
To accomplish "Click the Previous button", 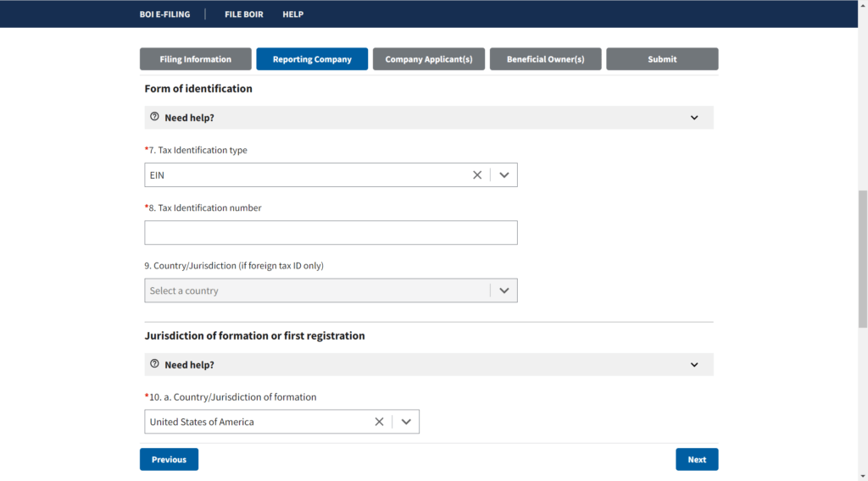I will (169, 460).
